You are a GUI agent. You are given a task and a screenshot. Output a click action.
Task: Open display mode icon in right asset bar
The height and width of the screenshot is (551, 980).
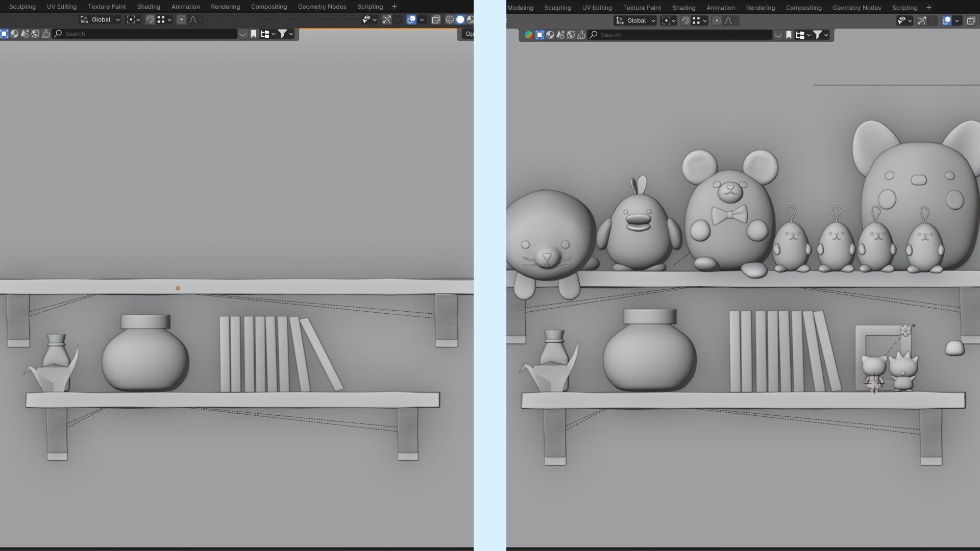[x=802, y=35]
